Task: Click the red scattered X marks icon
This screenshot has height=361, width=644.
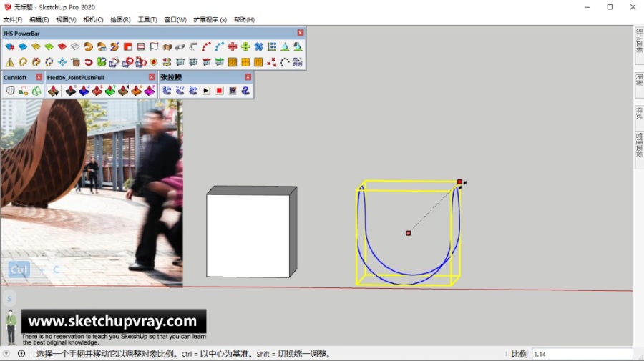Action: (271, 62)
